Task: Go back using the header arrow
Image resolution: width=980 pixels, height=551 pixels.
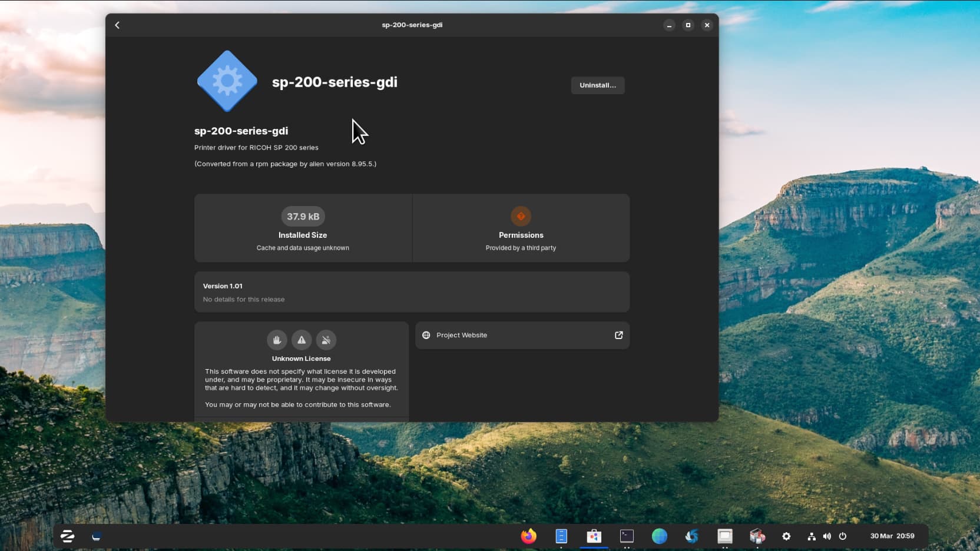Action: [x=117, y=25]
